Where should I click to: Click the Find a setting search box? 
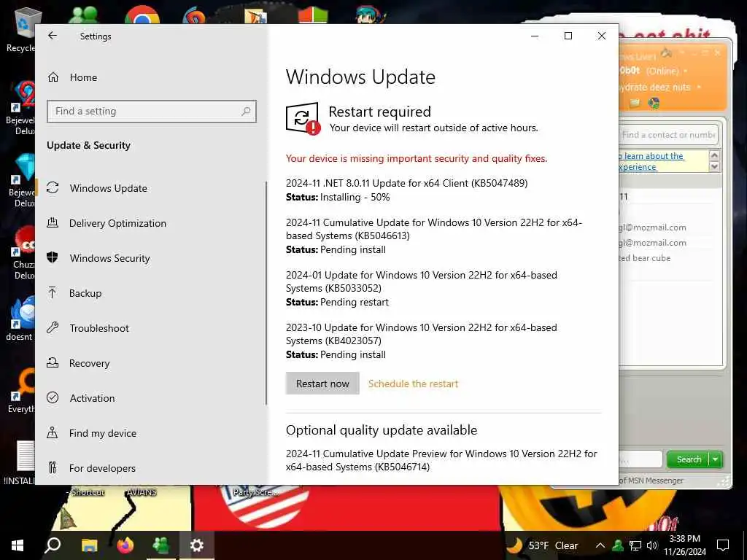click(x=152, y=112)
